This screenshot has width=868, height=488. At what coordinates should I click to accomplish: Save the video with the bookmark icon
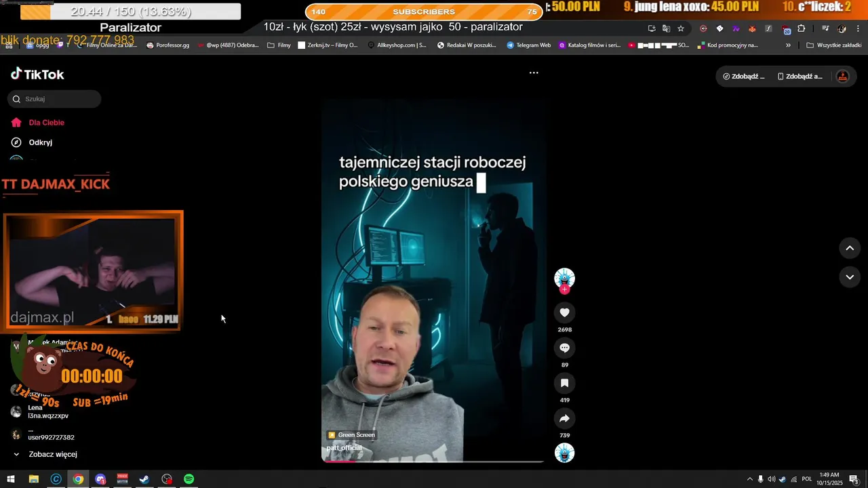click(564, 383)
